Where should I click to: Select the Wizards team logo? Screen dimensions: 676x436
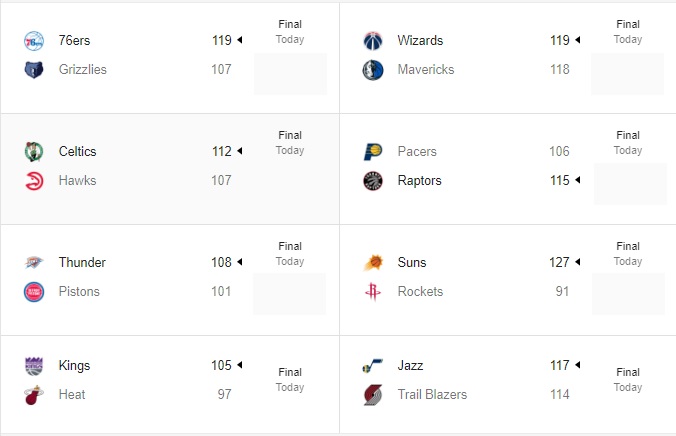click(x=372, y=41)
